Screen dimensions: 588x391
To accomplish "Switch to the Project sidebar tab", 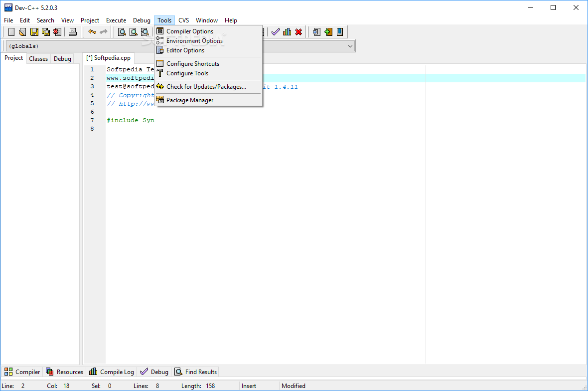I will [x=13, y=58].
